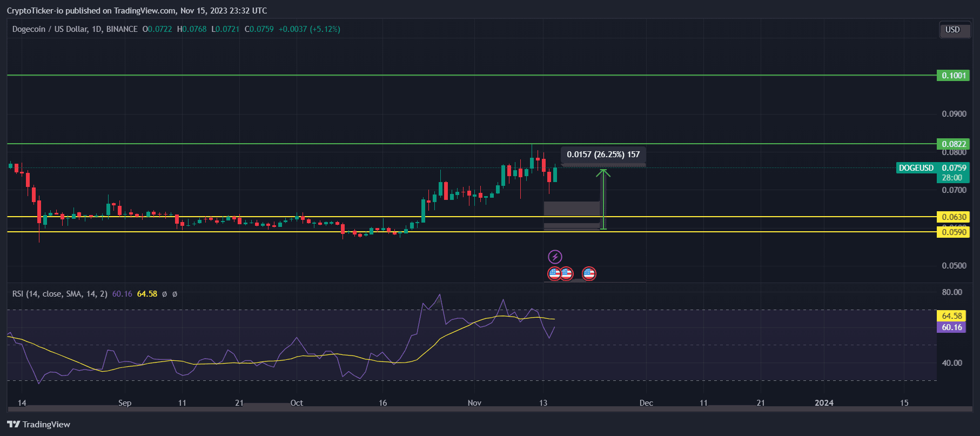
Task: Open the USD currency selector
Action: [952, 30]
